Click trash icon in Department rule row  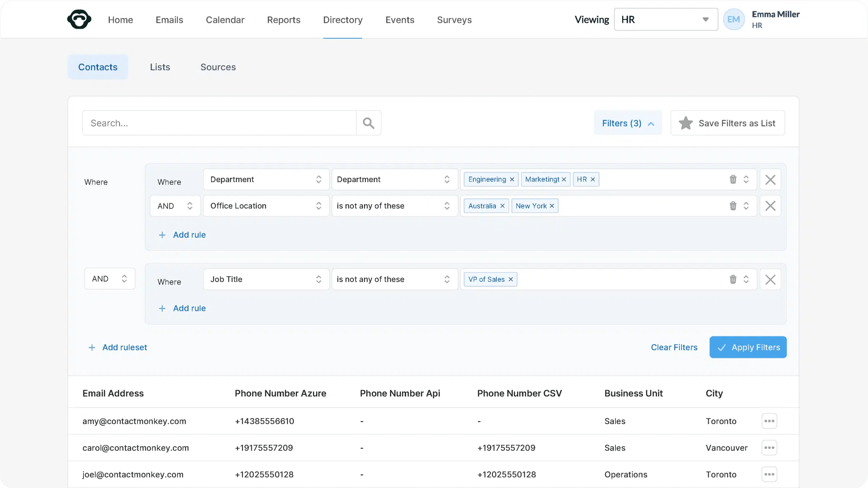(x=733, y=180)
